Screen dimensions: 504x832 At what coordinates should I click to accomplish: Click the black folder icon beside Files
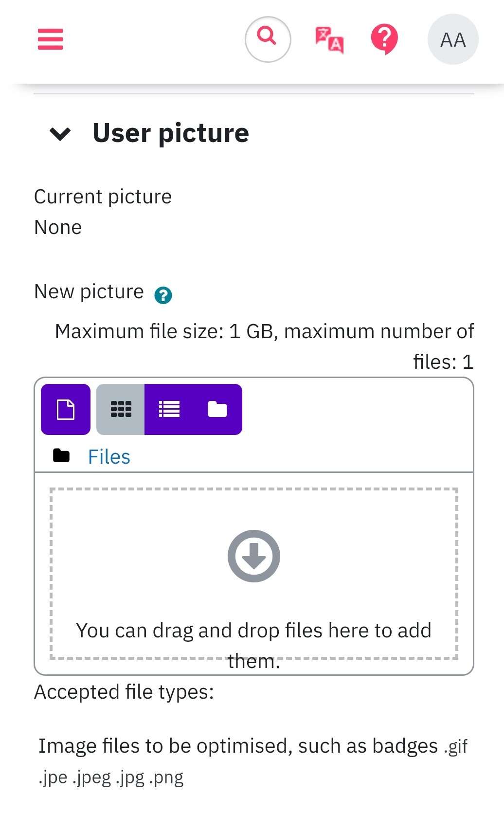(x=61, y=456)
